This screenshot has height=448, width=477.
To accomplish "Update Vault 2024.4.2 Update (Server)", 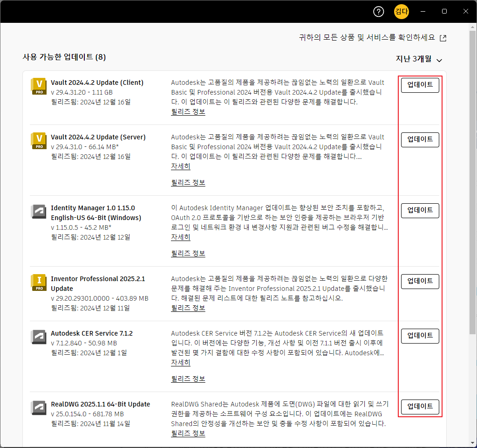I will [x=420, y=140].
